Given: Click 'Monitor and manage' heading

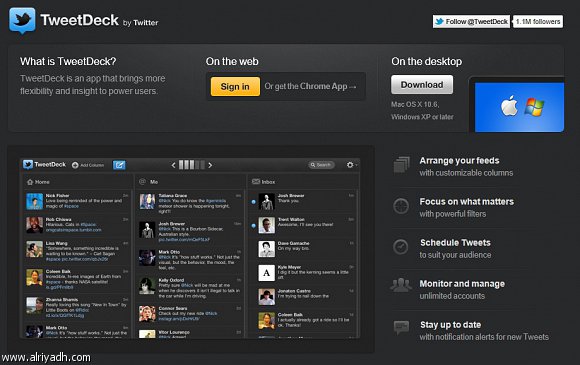Looking at the screenshot, I should tap(462, 284).
